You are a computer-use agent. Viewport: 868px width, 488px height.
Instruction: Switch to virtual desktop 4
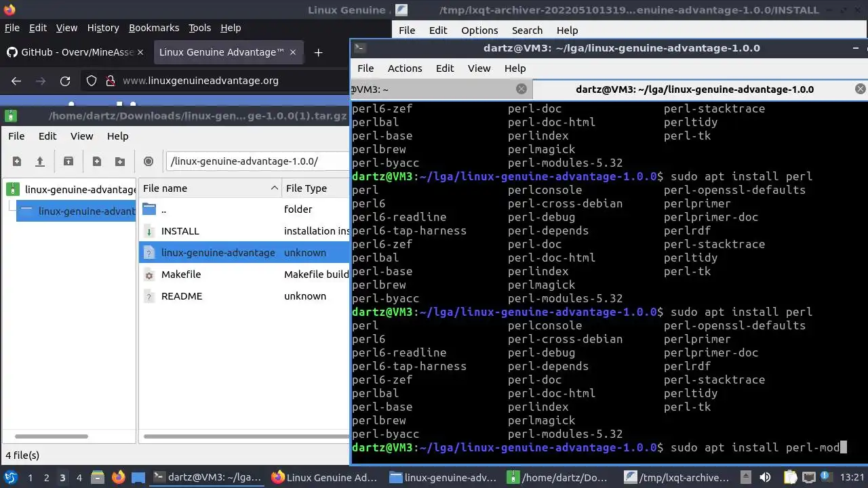click(x=79, y=478)
